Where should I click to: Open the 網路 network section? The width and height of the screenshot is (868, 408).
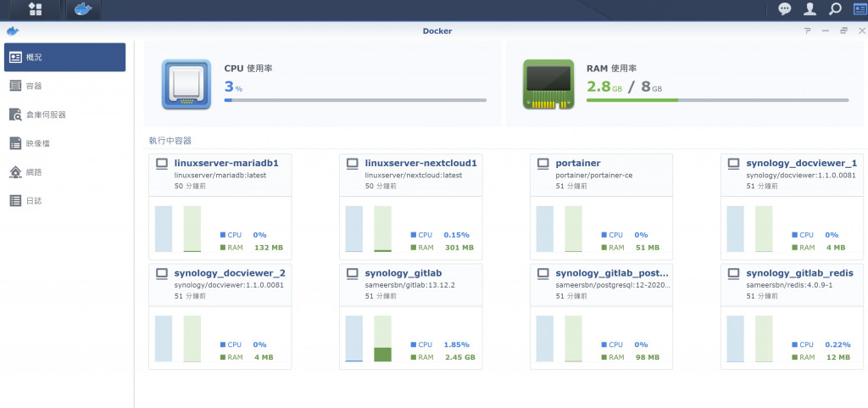point(64,172)
